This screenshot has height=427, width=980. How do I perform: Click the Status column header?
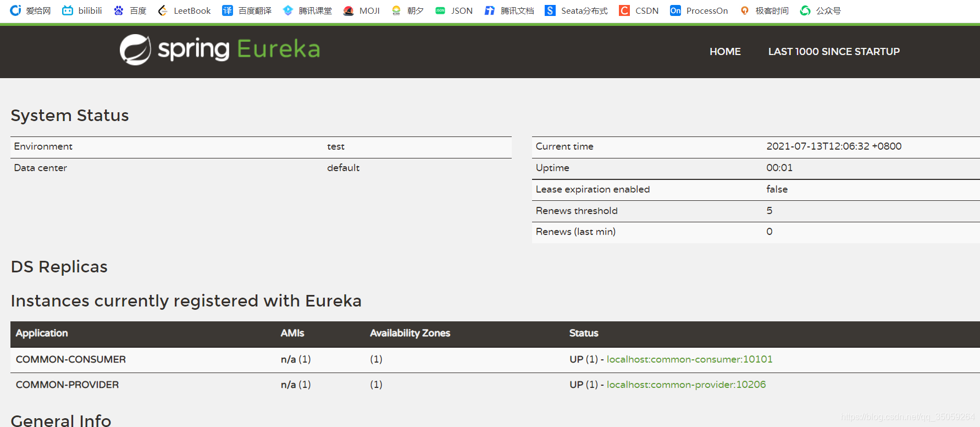tap(584, 333)
